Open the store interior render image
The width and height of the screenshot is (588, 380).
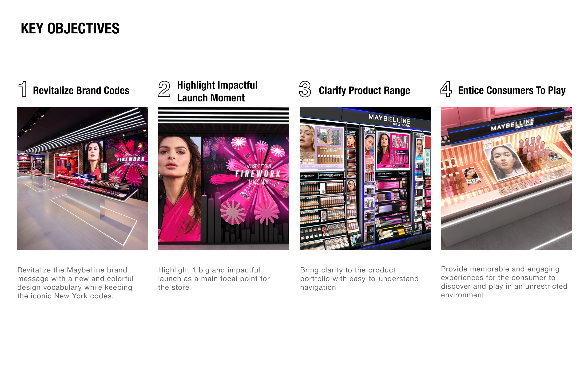(82, 179)
